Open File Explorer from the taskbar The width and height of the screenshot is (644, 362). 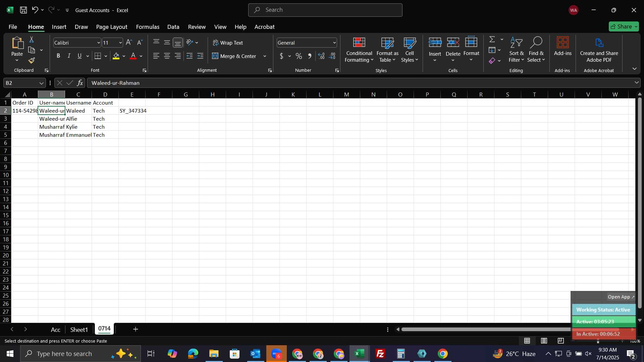tap(214, 354)
